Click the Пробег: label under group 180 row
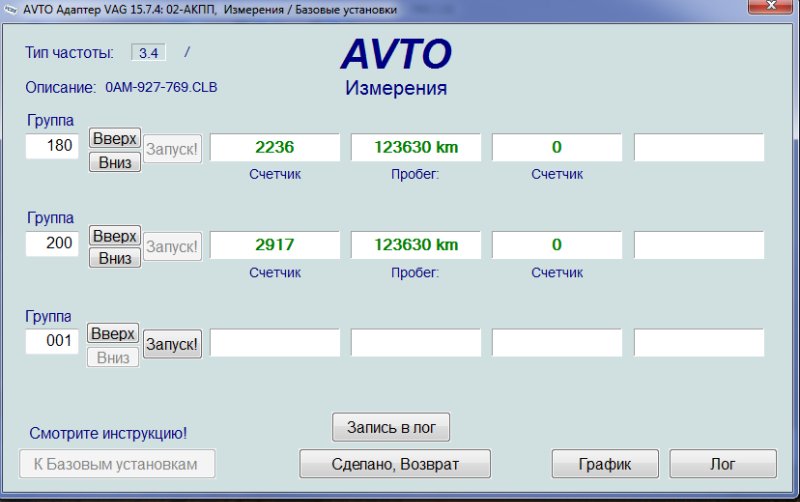 point(415,174)
